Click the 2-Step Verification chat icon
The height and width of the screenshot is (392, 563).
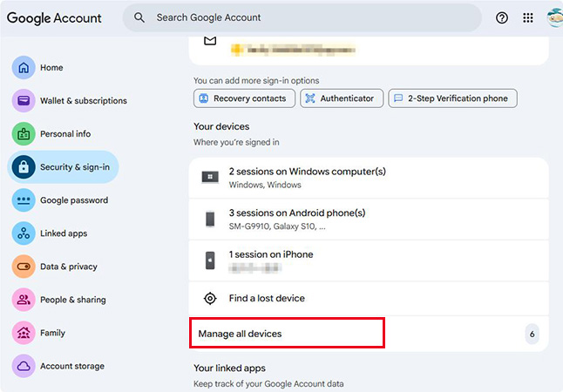(398, 98)
